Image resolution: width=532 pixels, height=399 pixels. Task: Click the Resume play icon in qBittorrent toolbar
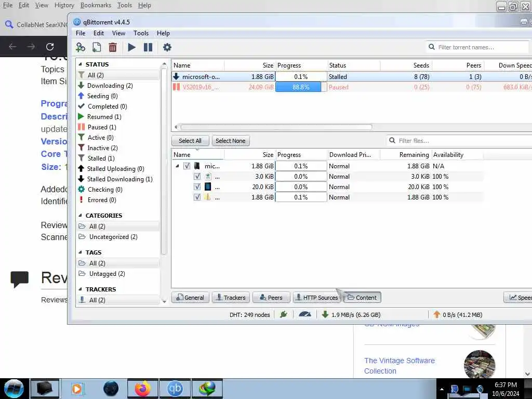point(131,47)
